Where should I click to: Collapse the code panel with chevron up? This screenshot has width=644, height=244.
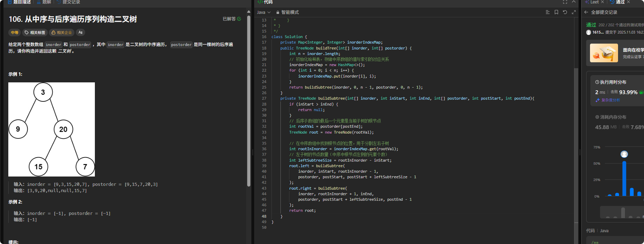point(574,2)
